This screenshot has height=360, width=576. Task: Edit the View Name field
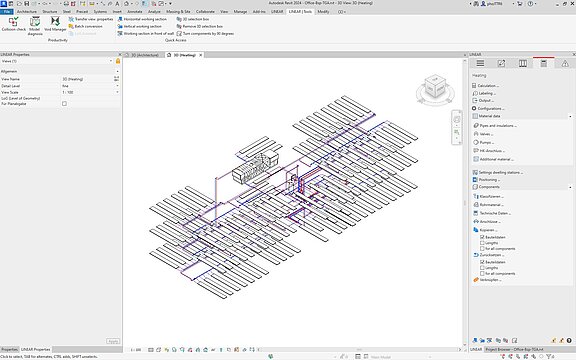(x=87, y=79)
